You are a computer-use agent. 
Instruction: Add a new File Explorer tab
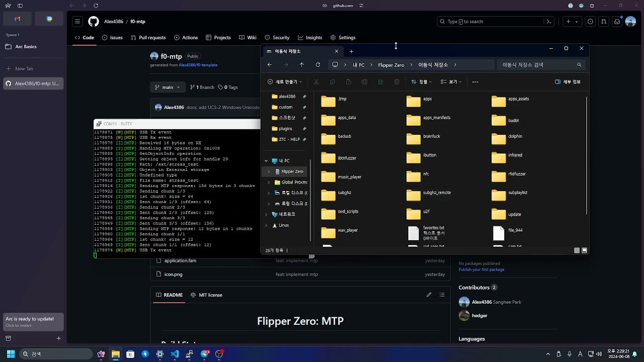tap(351, 51)
